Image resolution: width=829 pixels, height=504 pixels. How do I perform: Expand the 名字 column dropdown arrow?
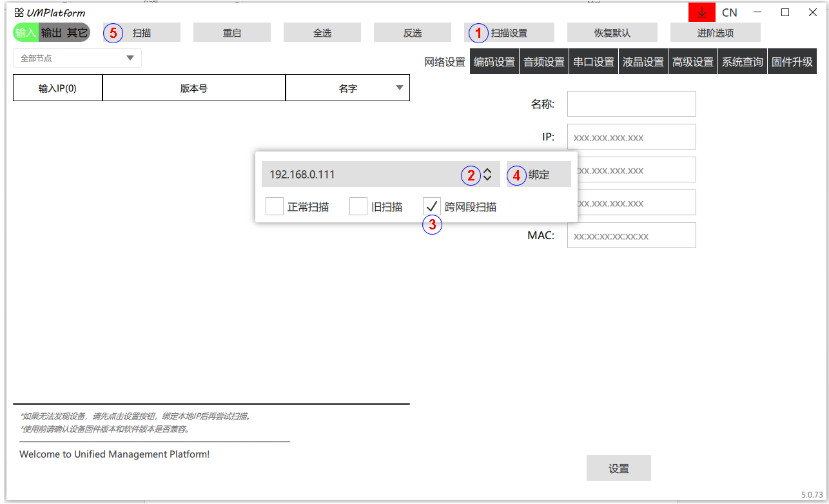click(x=399, y=88)
